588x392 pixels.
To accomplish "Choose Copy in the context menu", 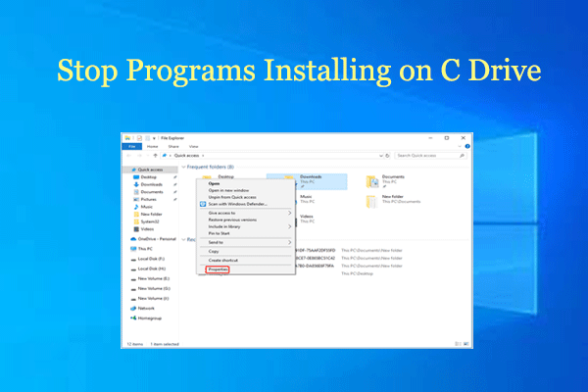I will click(214, 251).
